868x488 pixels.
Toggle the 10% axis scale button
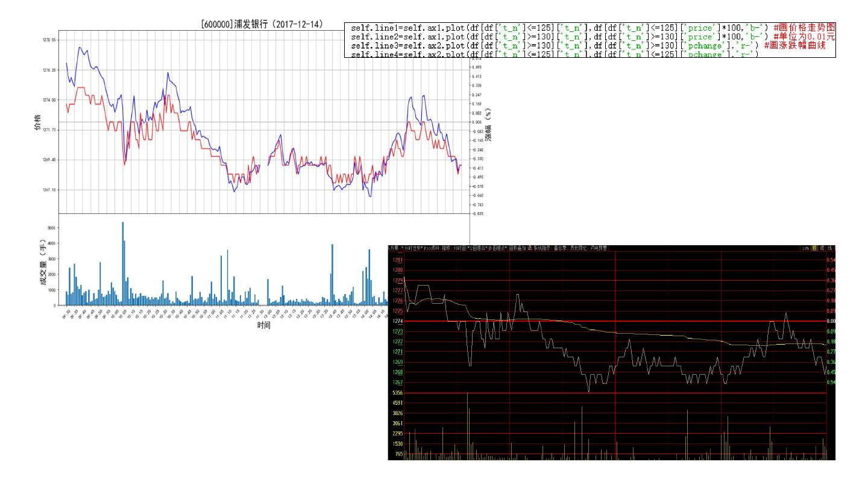(x=805, y=248)
